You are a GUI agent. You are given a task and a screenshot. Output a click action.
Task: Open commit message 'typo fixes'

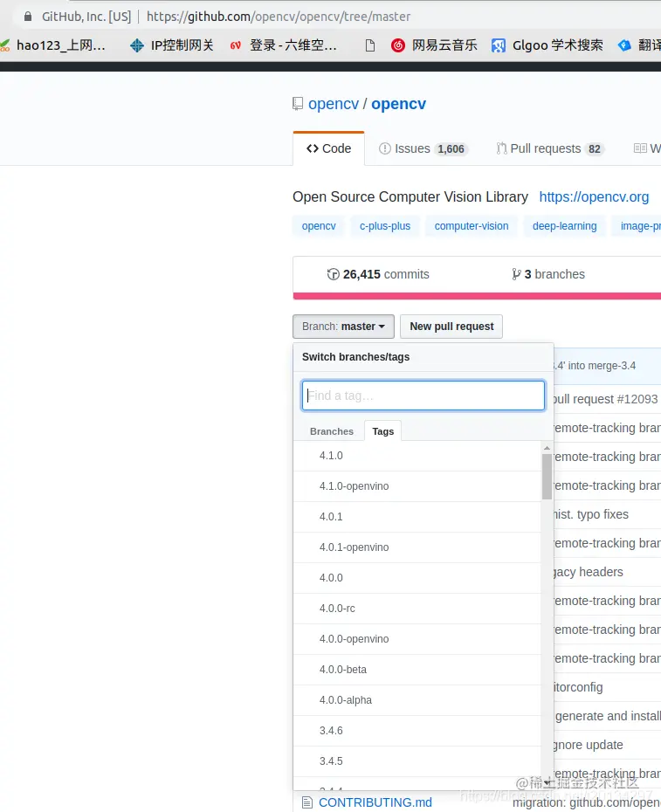[590, 514]
